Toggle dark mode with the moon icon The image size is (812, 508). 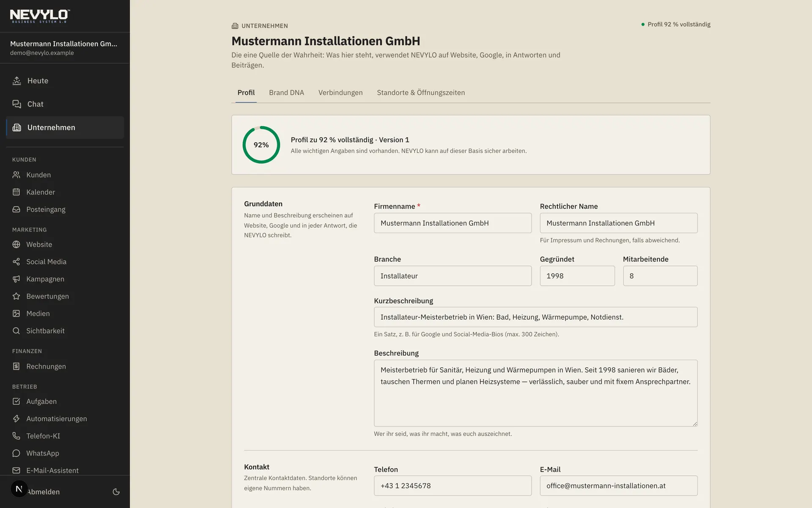(116, 492)
